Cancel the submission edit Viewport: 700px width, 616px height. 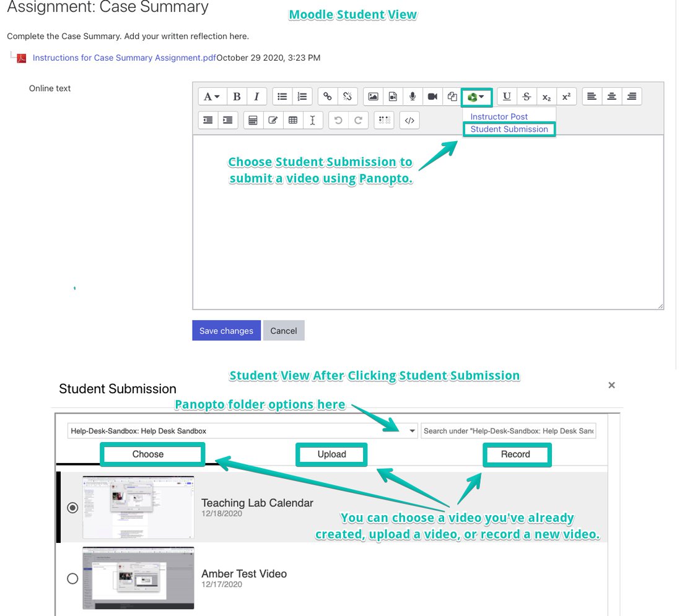pos(284,331)
